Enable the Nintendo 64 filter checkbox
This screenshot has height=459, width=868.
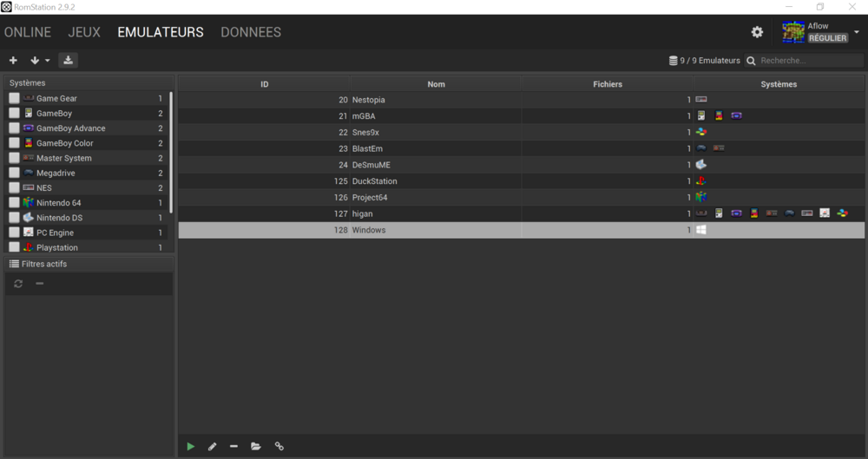coord(14,203)
